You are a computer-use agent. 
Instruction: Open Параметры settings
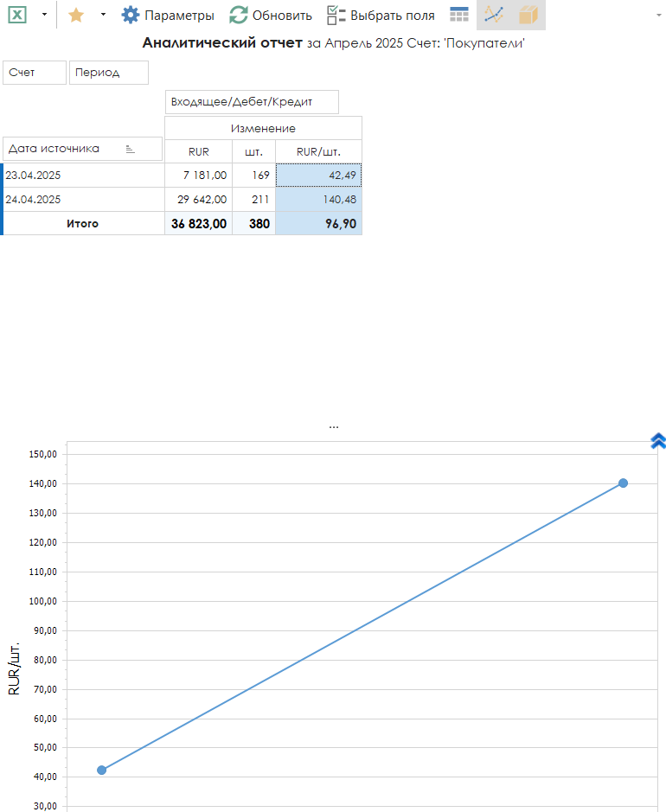click(168, 15)
